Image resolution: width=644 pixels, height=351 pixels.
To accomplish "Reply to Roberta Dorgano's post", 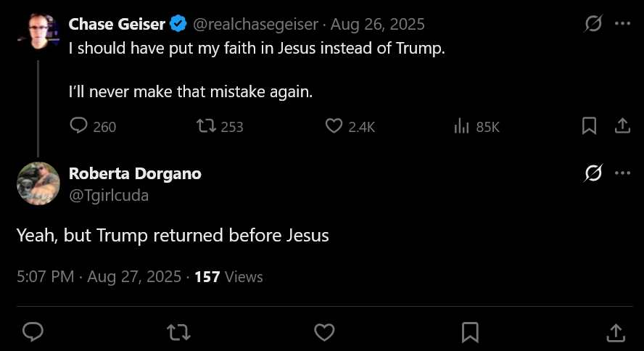I will 33,331.
